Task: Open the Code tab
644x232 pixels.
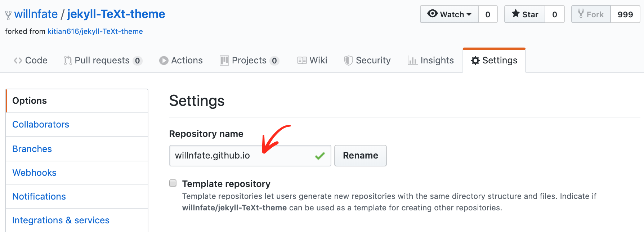Action: tap(31, 61)
